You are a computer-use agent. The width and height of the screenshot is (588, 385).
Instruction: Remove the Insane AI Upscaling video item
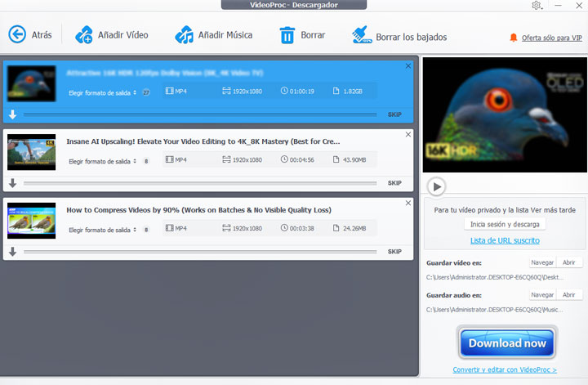(x=408, y=134)
